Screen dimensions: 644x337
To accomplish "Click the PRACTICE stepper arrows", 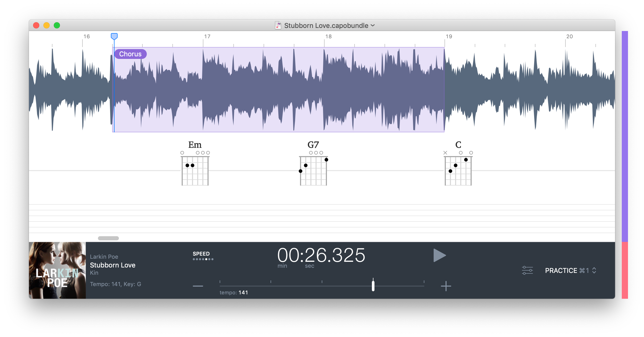I will pyautogui.click(x=594, y=271).
